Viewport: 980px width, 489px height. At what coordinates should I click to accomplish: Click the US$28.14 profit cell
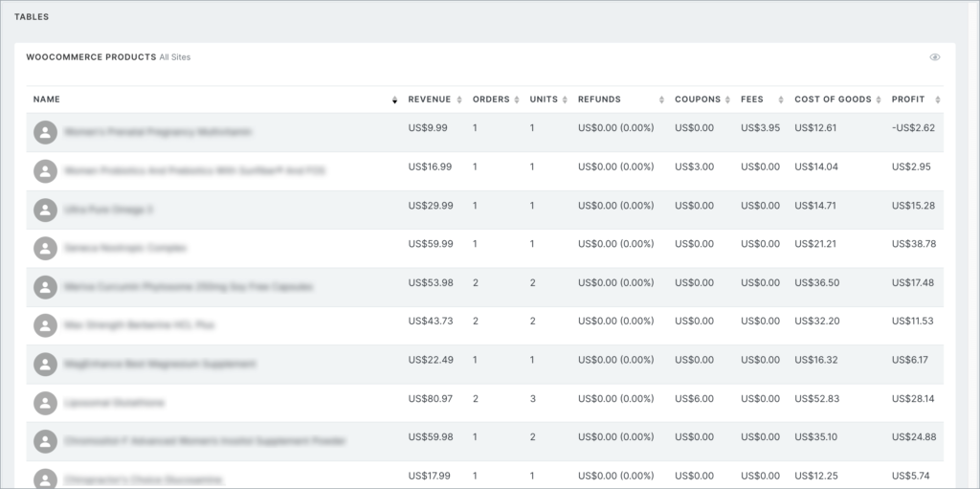(x=912, y=398)
